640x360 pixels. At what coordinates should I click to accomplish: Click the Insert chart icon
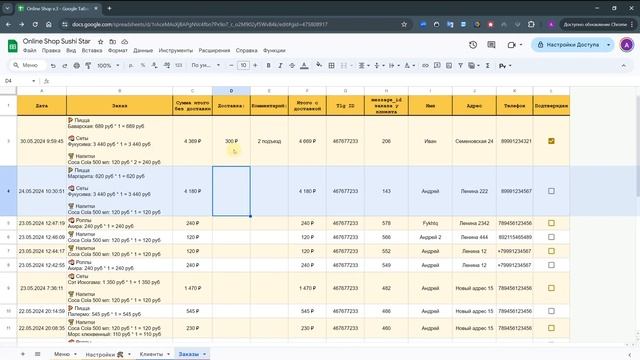click(x=449, y=65)
